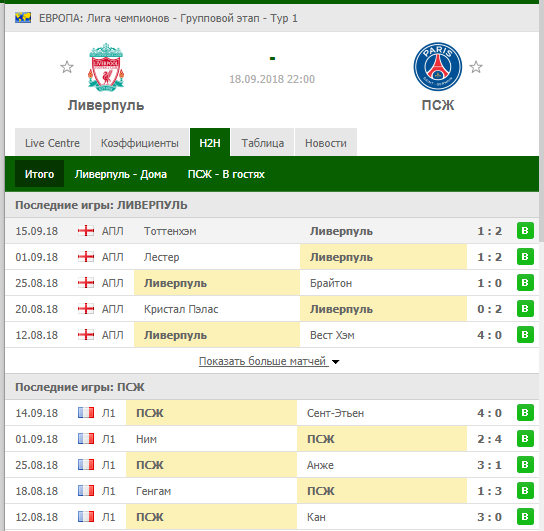
Task: Click the win badge for the Ним vs ПСЖ match
Action: [525, 439]
